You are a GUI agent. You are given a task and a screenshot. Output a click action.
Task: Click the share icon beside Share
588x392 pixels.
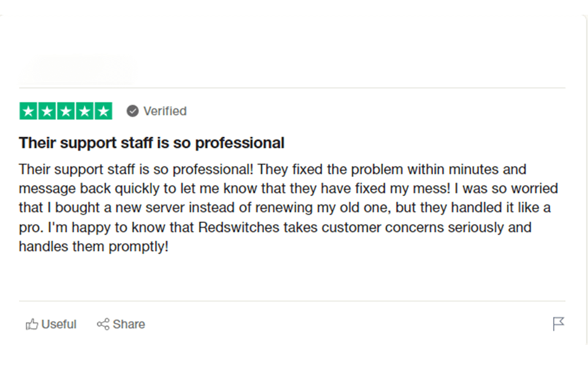pos(103,325)
